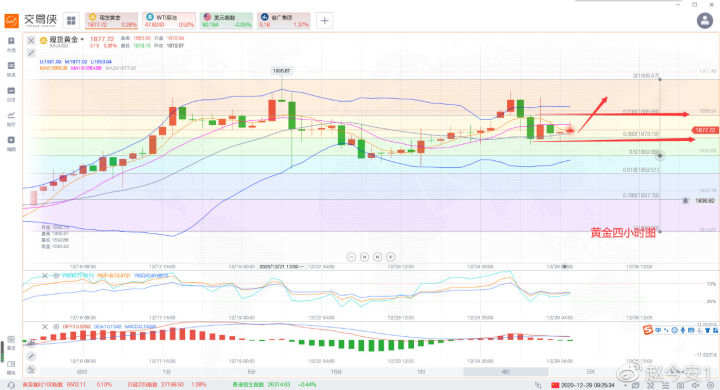The width and height of the screenshot is (720, 390).
Task: Click the third round chart navigation button
Action: (x=377, y=257)
